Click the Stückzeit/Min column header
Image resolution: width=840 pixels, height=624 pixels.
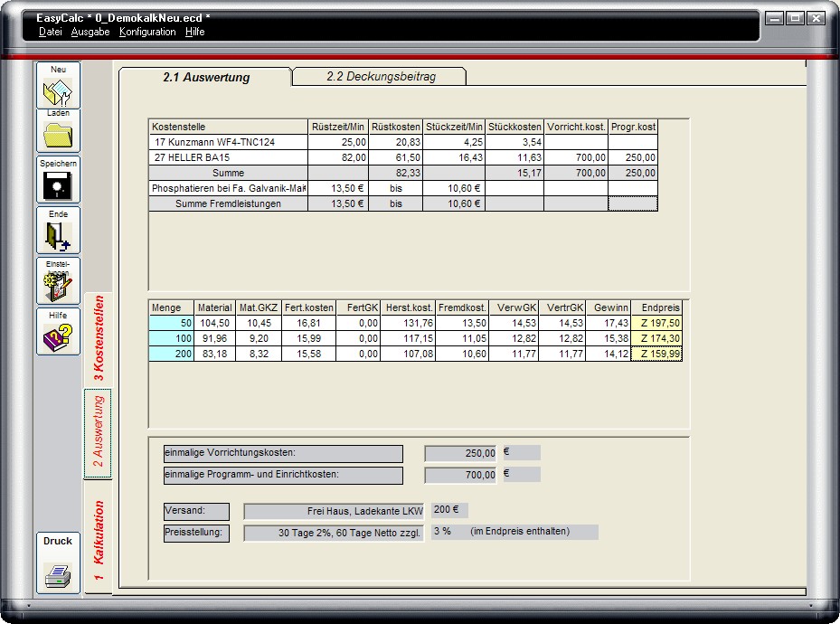tap(454, 127)
